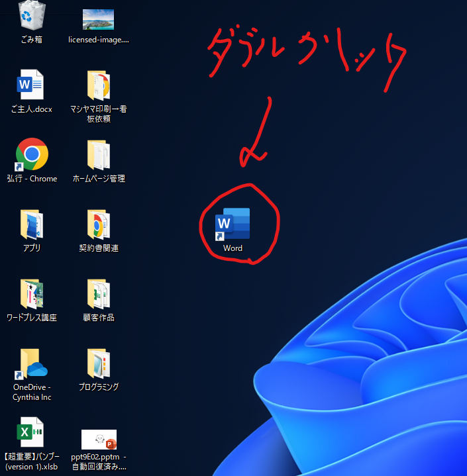This screenshot has height=476, width=467.
Task: Click the licensed-image picture thumbnail
Action: (98, 19)
